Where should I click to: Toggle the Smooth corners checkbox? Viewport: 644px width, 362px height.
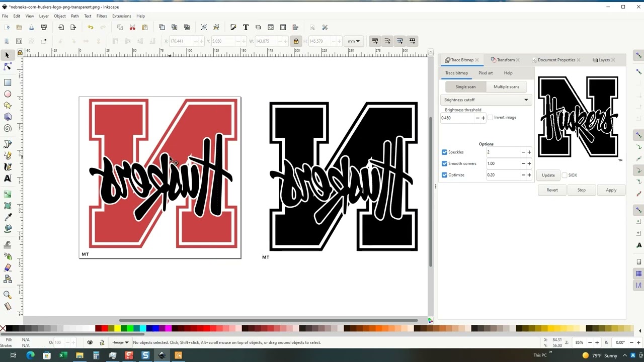[x=444, y=163]
